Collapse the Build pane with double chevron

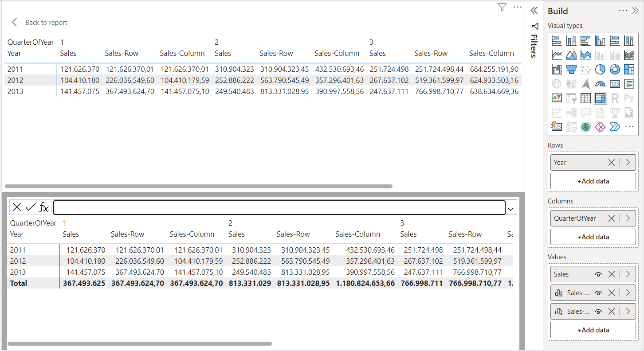tap(635, 11)
